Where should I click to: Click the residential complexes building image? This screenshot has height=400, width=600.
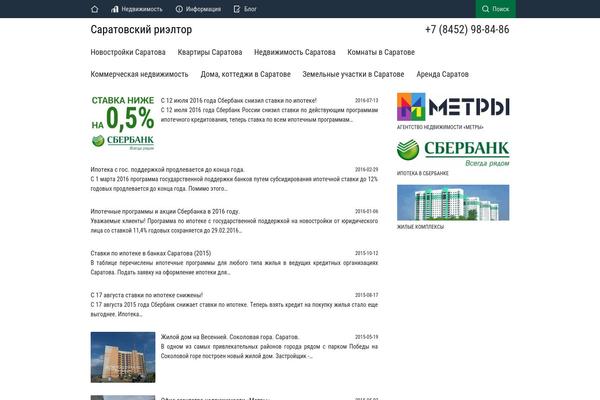pos(453,202)
